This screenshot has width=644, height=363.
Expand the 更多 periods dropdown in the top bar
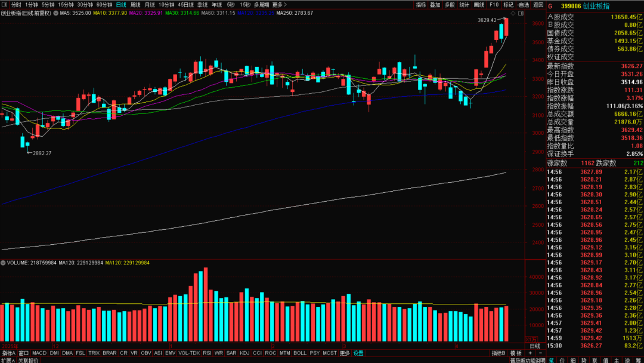click(x=278, y=5)
